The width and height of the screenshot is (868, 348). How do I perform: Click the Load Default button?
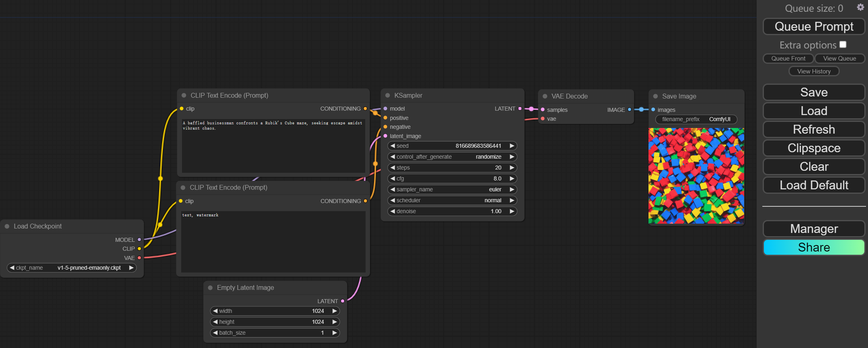click(814, 185)
